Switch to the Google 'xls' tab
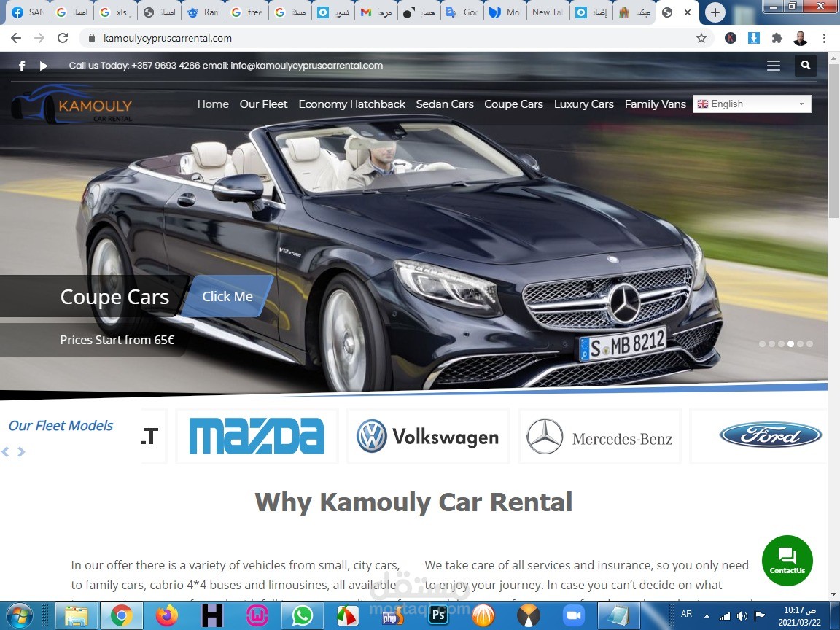The image size is (840, 630). pos(116,12)
